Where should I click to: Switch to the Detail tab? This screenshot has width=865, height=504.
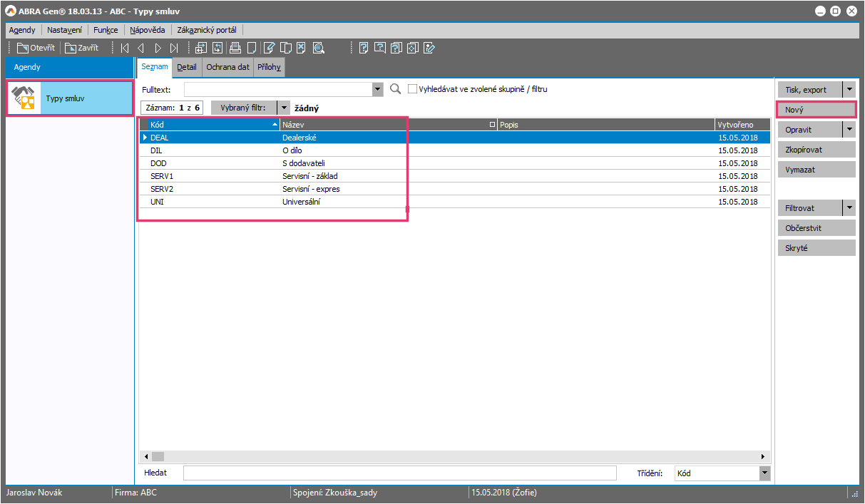pyautogui.click(x=188, y=67)
